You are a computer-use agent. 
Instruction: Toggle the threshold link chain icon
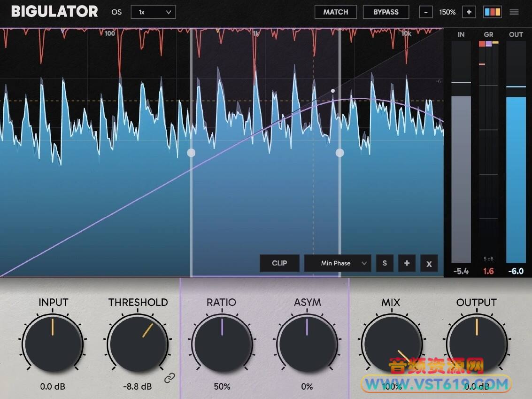coord(170,377)
